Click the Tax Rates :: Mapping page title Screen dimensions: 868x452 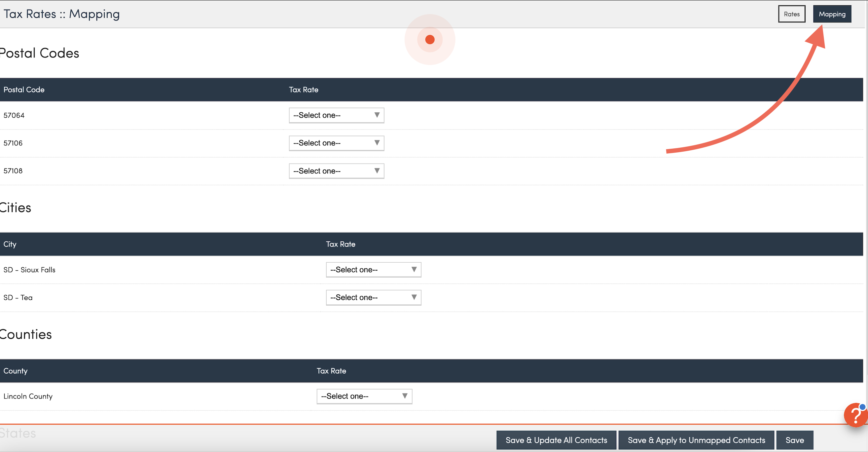(62, 14)
